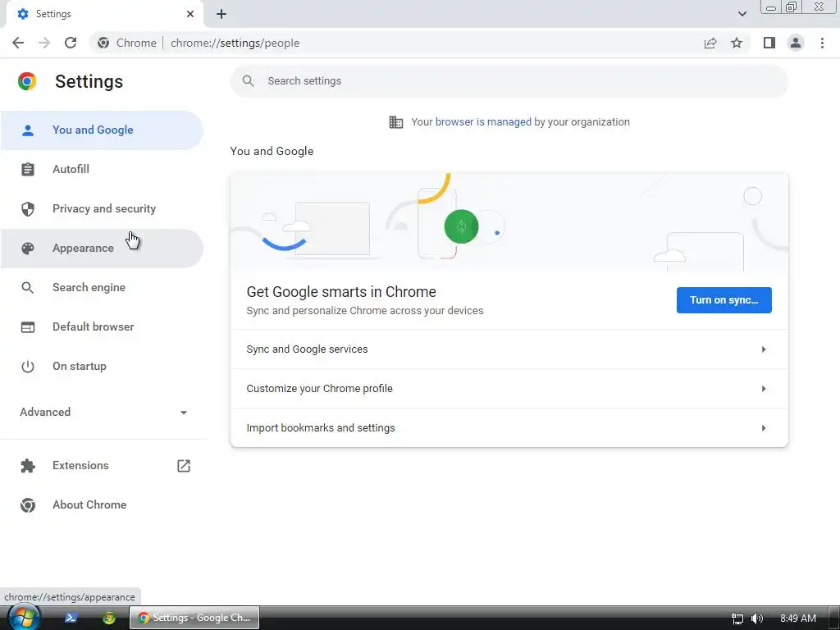Select You and Google in sidebar
Viewport: 840px width, 630px height.
[x=102, y=130]
